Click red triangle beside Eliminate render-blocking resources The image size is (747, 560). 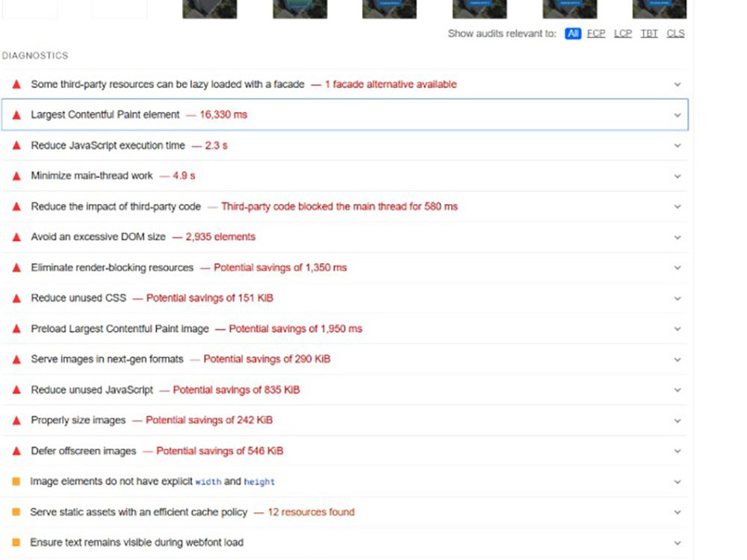(16, 267)
